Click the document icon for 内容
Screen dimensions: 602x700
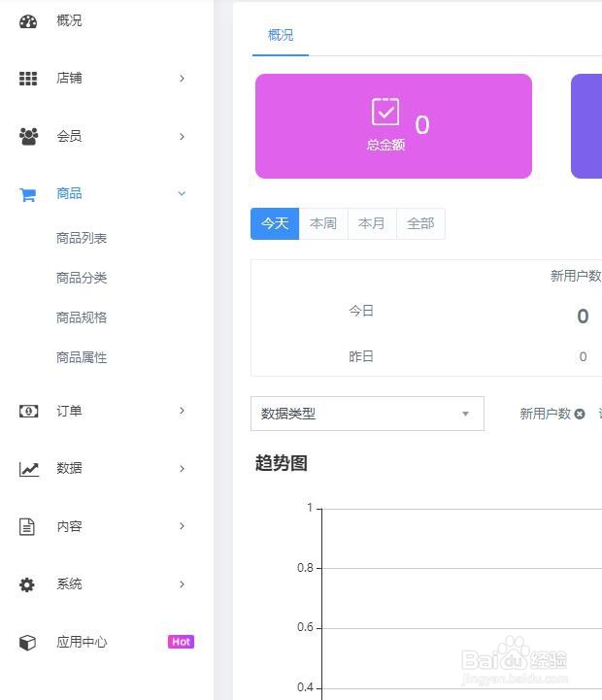[x=27, y=526]
